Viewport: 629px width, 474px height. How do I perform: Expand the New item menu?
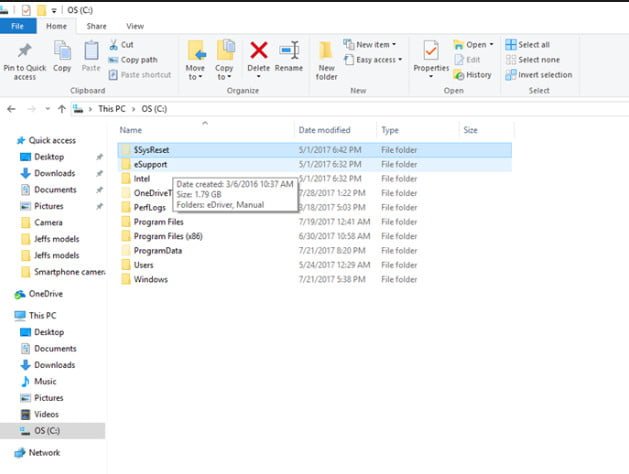point(370,45)
